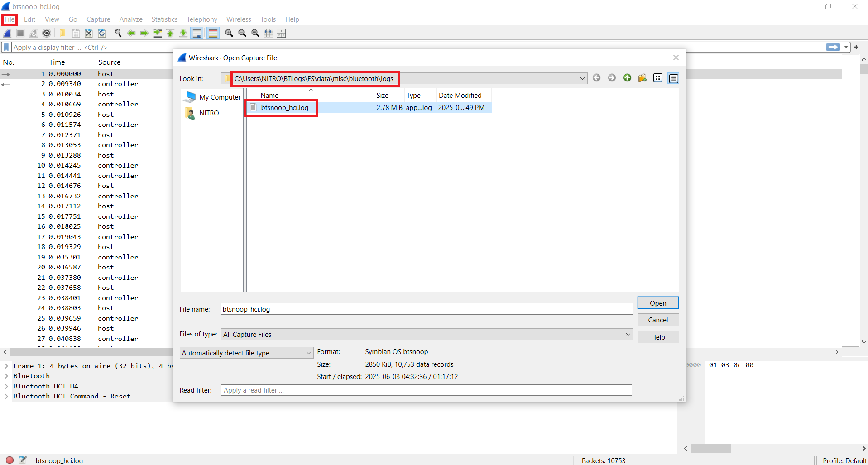Click the restart capture icon
This screenshot has width=868, height=465.
click(34, 33)
